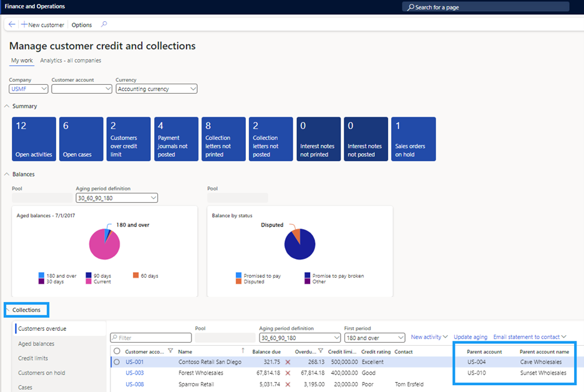Viewport: 584px width, 392px height.
Task: Click the red X beside balance 321.75
Action: (288, 362)
